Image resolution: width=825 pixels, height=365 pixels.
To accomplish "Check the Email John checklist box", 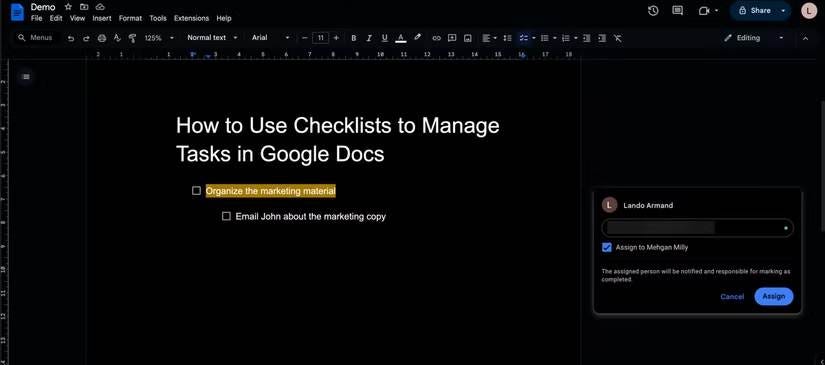I will click(226, 216).
